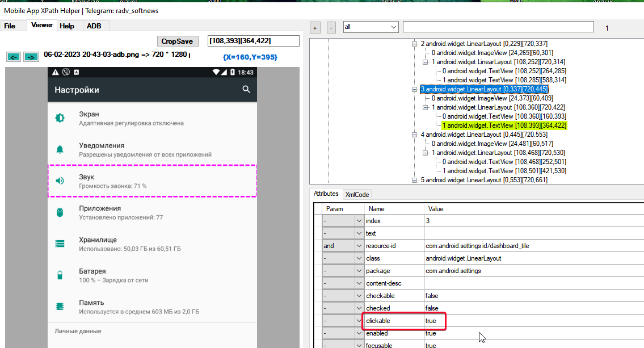Click resource-id value com.android.settings:id/dashboard_tile
The height and width of the screenshot is (348, 644).
[477, 246]
